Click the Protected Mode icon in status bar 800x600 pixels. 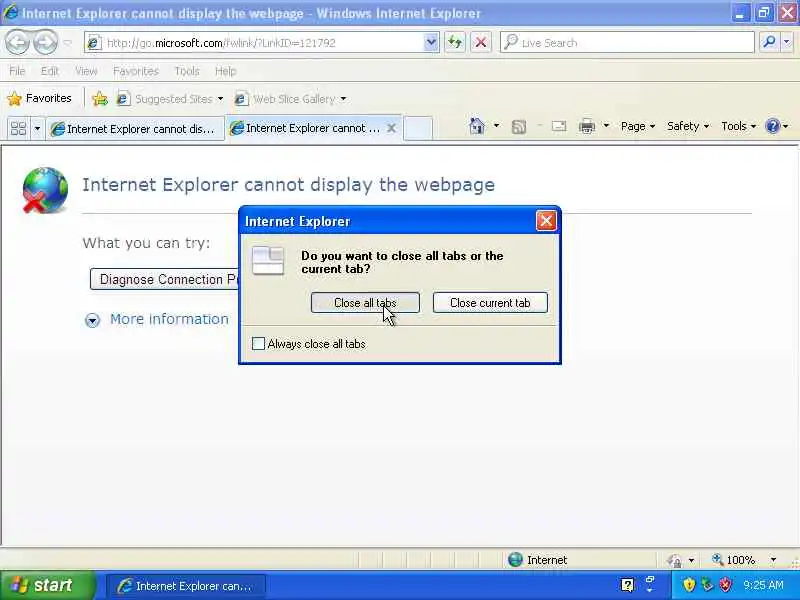coord(674,560)
